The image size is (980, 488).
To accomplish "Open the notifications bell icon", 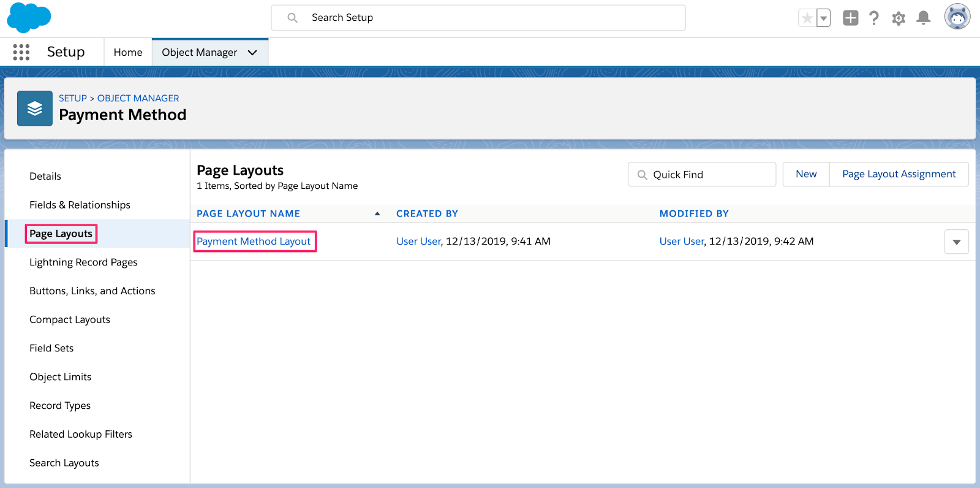I will (924, 18).
